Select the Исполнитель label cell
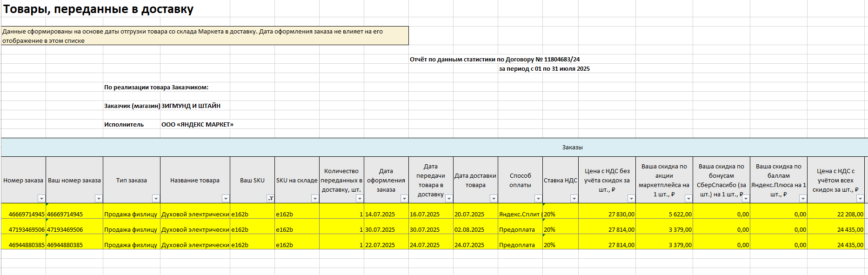Image resolution: width=868 pixels, height=275 pixels. coord(132,124)
